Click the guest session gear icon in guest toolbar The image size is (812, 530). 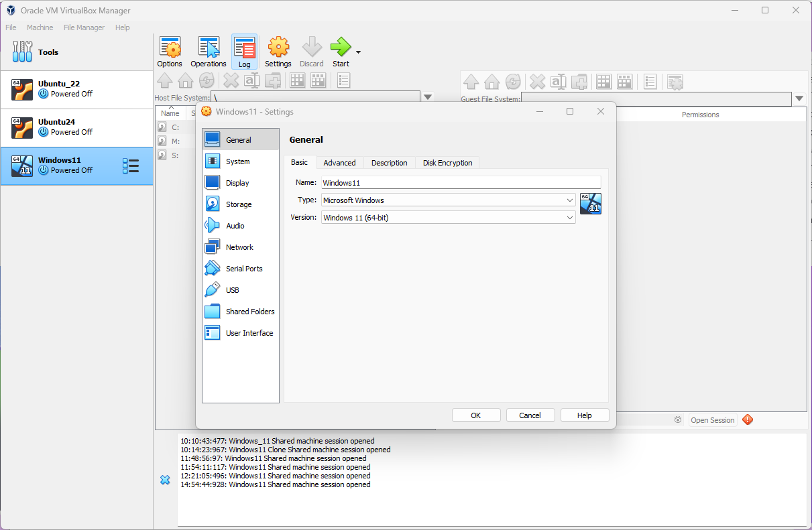pyautogui.click(x=675, y=82)
